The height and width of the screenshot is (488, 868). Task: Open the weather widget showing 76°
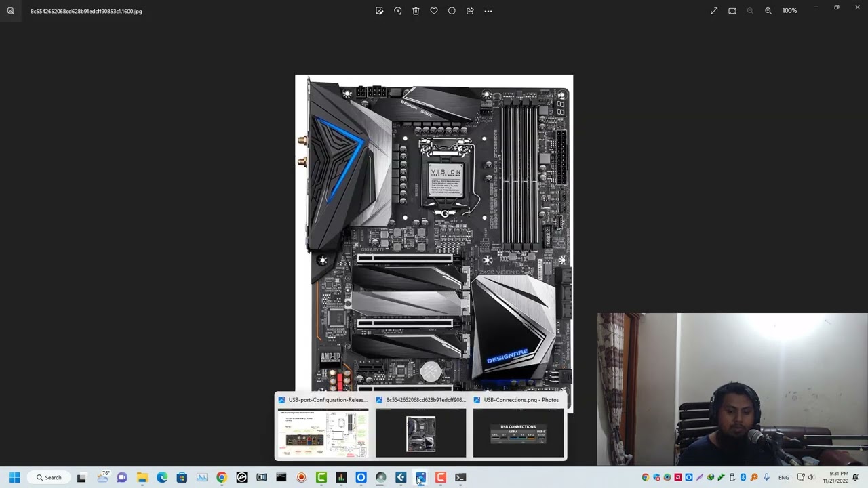point(102,477)
